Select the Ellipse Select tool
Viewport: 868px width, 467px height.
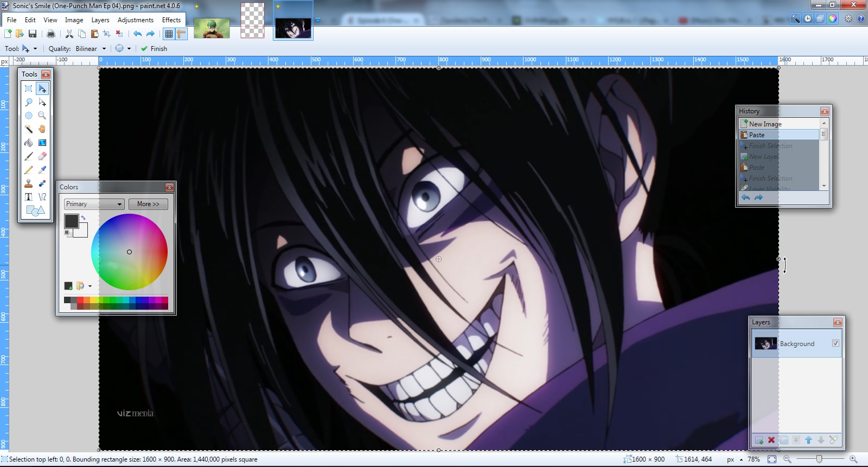pos(29,116)
